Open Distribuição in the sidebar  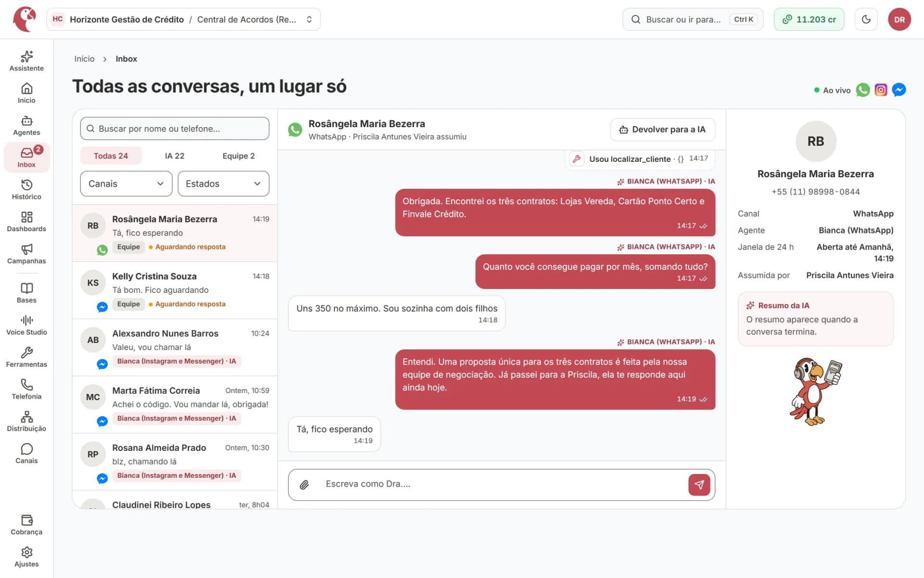pos(26,421)
